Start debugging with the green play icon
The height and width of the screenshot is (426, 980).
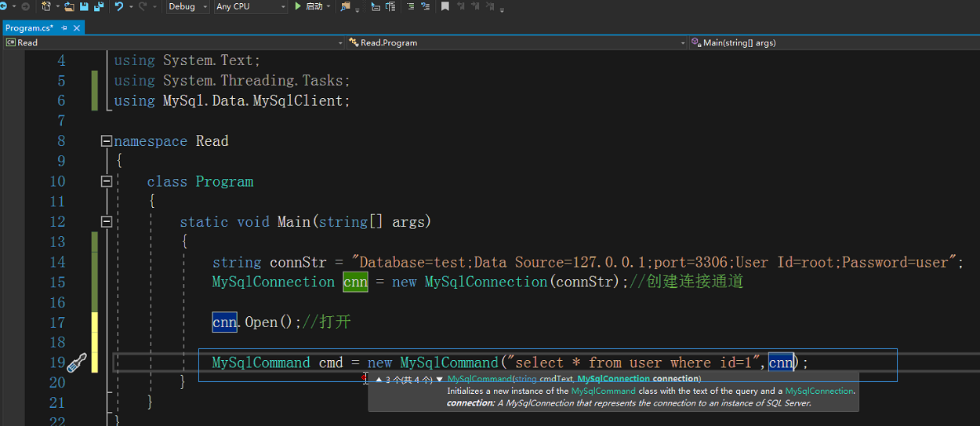(298, 6)
